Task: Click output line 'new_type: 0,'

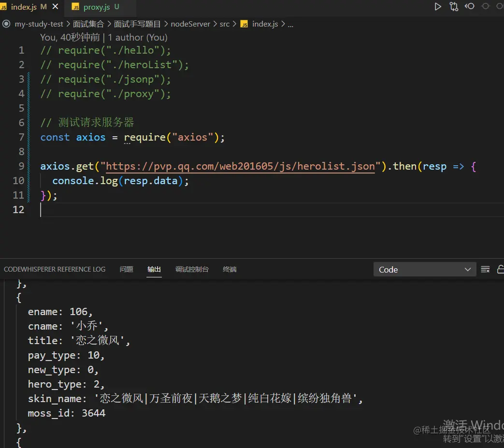Action: [x=63, y=370]
